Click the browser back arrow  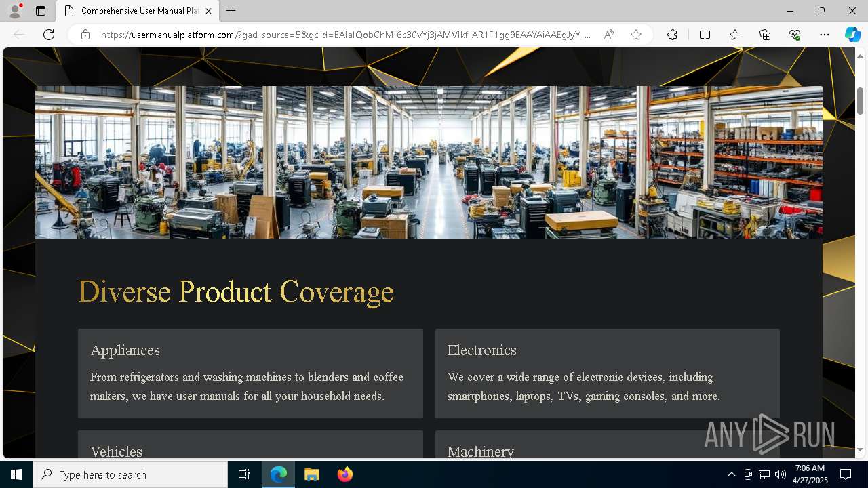[19, 35]
